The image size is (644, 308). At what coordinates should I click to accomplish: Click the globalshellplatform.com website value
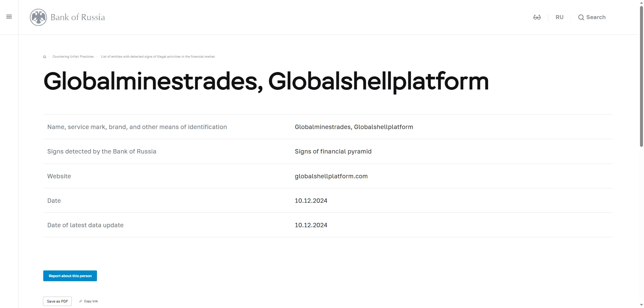pyautogui.click(x=331, y=176)
